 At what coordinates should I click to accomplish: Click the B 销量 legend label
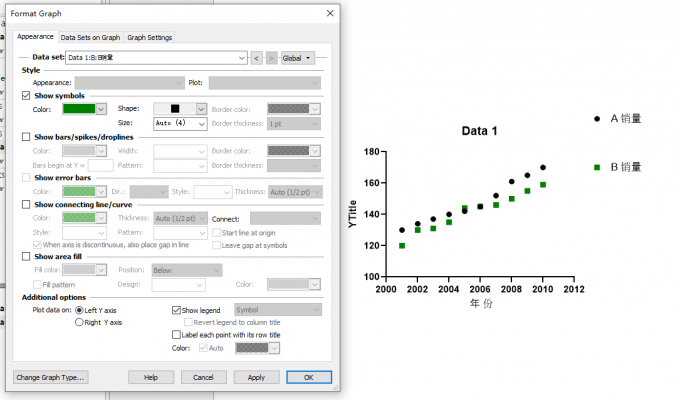626,167
